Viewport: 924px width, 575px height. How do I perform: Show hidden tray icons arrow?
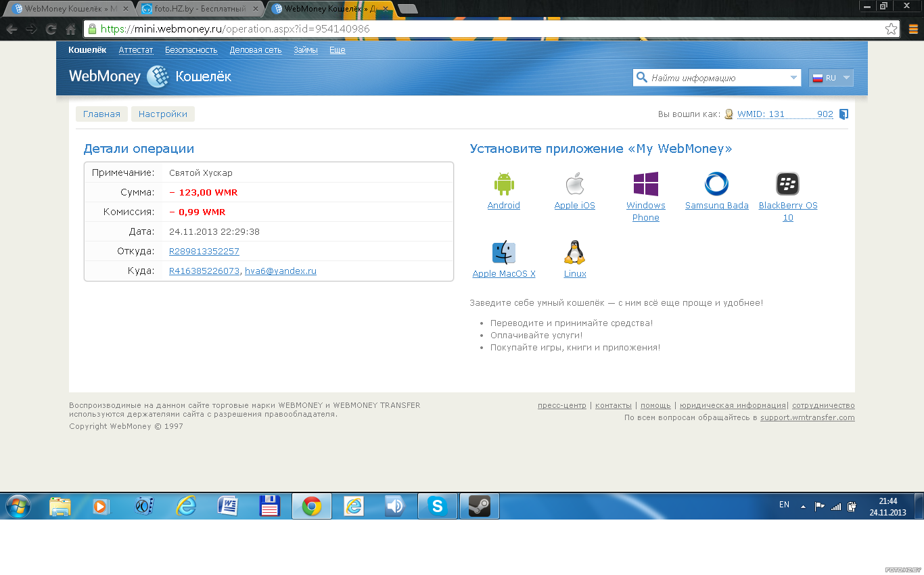pyautogui.click(x=803, y=506)
